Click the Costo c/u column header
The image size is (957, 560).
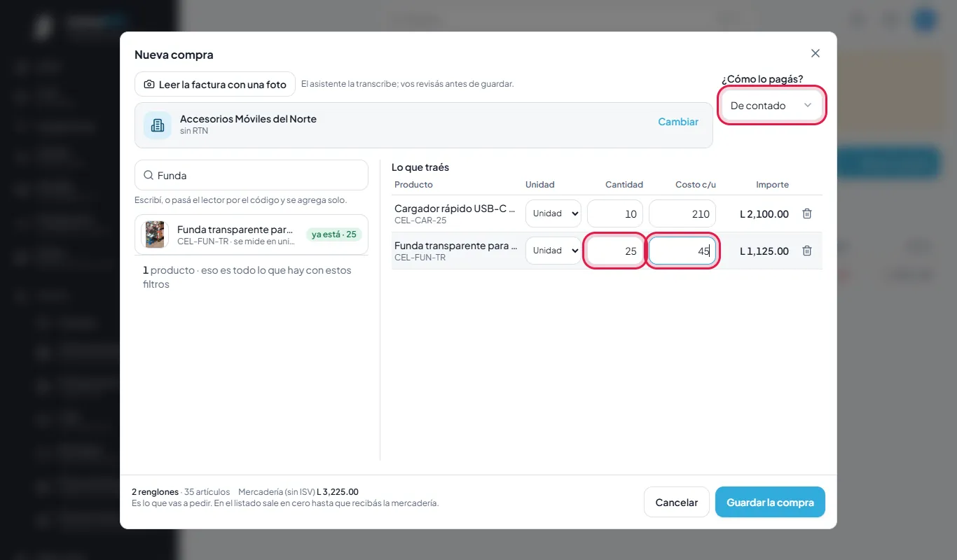coord(696,185)
